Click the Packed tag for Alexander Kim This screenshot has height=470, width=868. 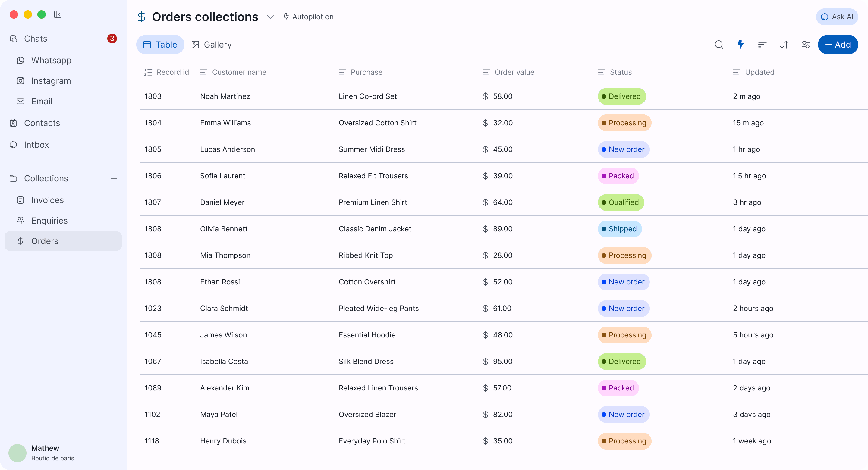click(x=618, y=388)
